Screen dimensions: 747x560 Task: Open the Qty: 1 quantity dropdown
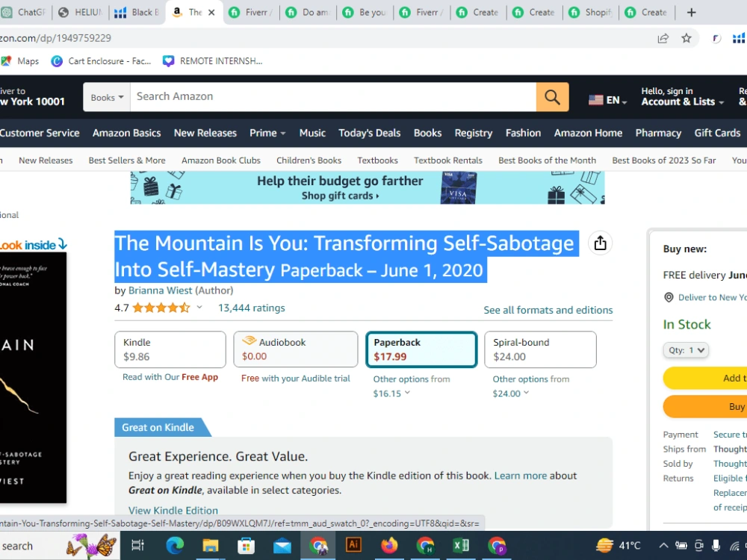(686, 350)
